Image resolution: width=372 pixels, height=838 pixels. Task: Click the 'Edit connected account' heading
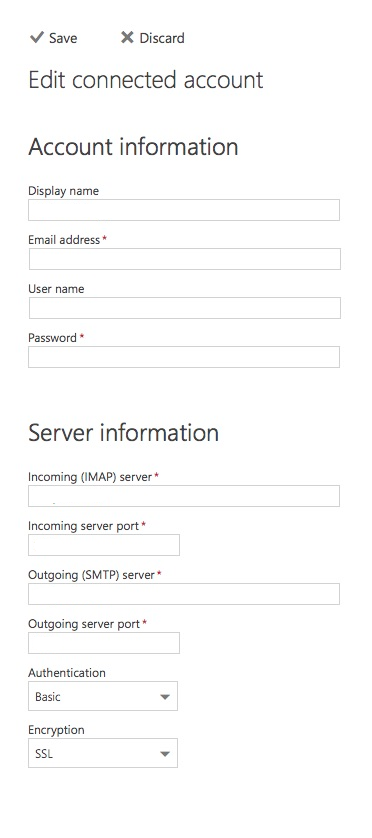tap(146, 80)
